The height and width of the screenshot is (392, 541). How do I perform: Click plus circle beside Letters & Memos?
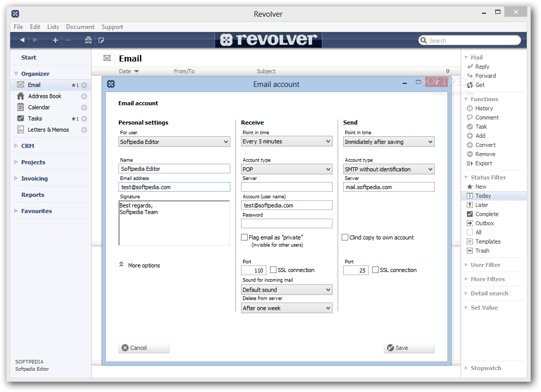coord(84,130)
